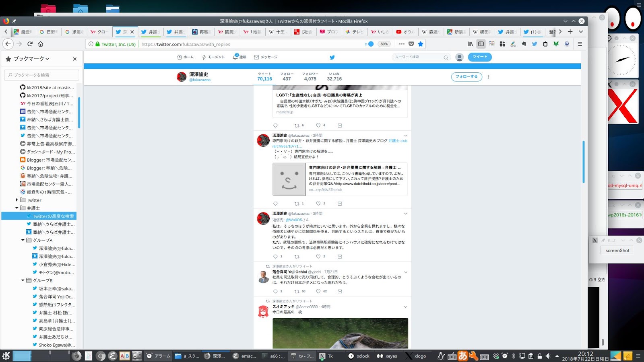Collapse the 弁護士 bookmark folder
Screen dimensions: 644x362
tap(17, 208)
